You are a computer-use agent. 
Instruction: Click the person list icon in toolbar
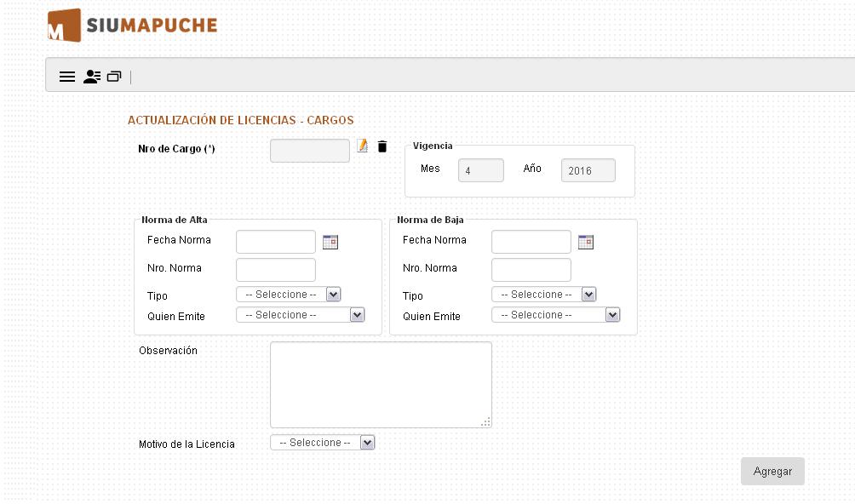[x=92, y=77]
